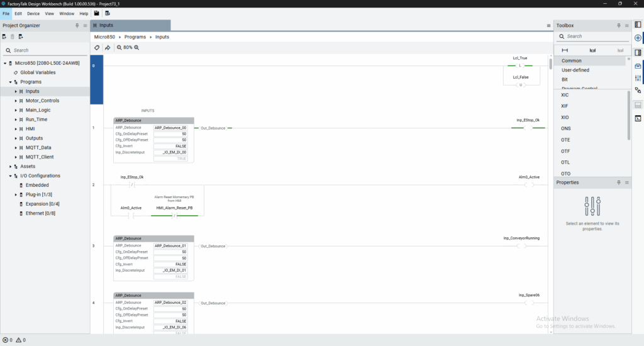The width and height of the screenshot is (644, 346).
Task: Expand the Run_Time program node
Action: 16,120
